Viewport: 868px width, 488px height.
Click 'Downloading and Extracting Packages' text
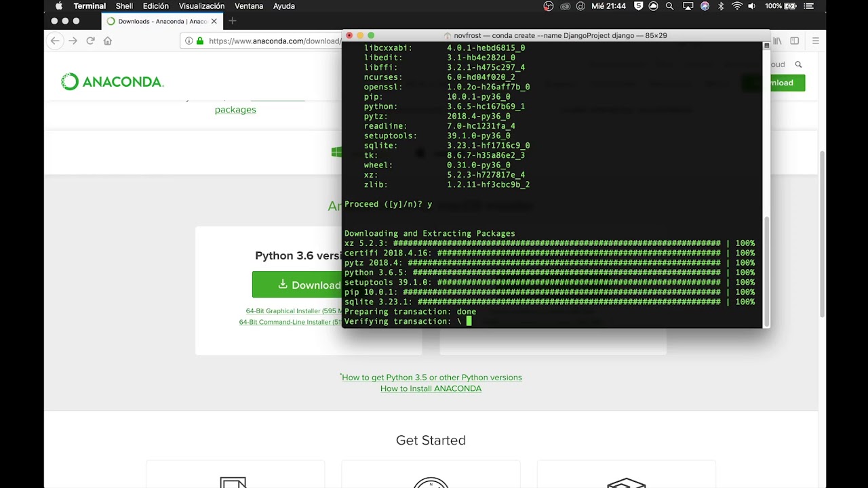tap(430, 234)
